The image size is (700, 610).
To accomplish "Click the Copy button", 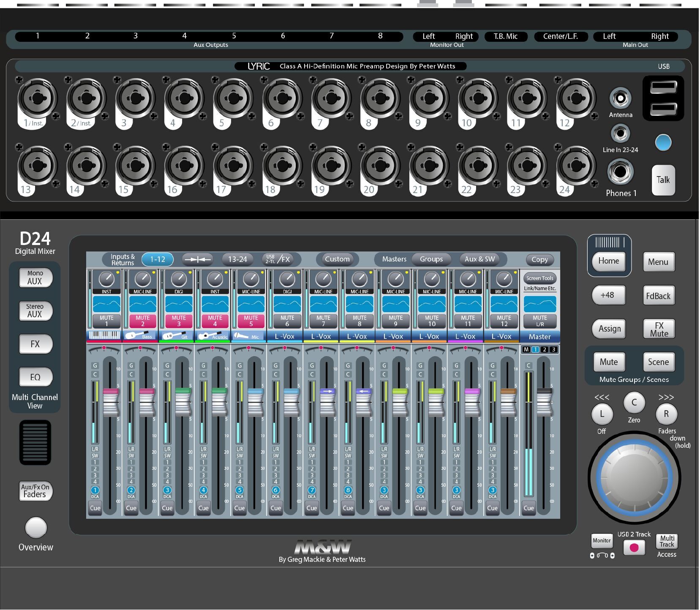I will click(539, 259).
